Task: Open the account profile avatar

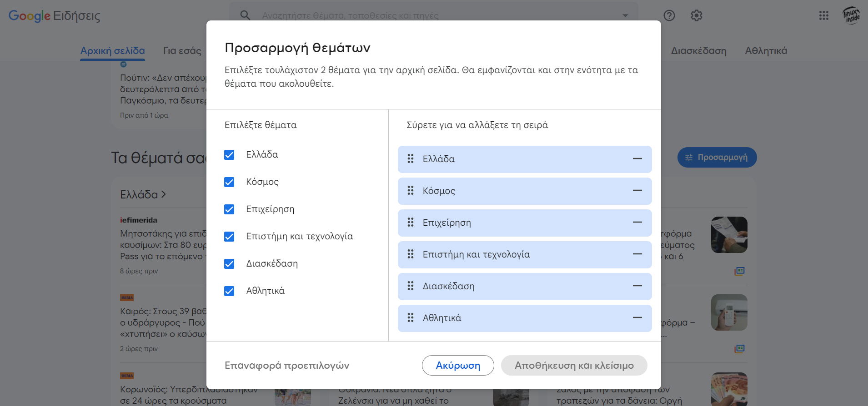Action: [x=851, y=15]
